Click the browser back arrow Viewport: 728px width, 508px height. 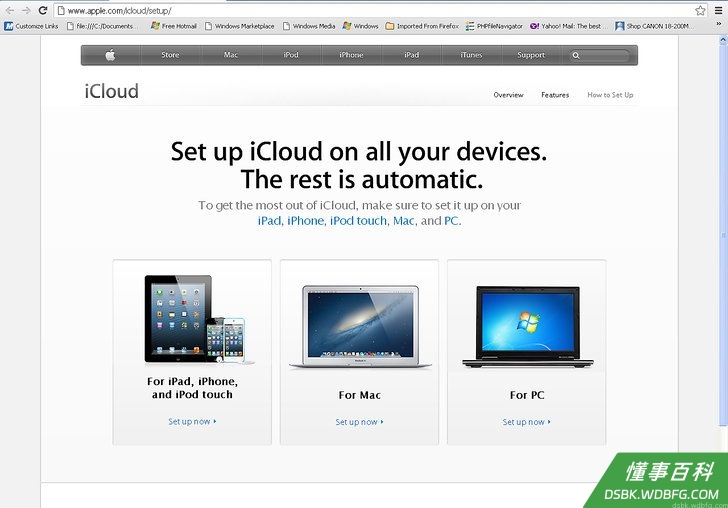(x=10, y=10)
